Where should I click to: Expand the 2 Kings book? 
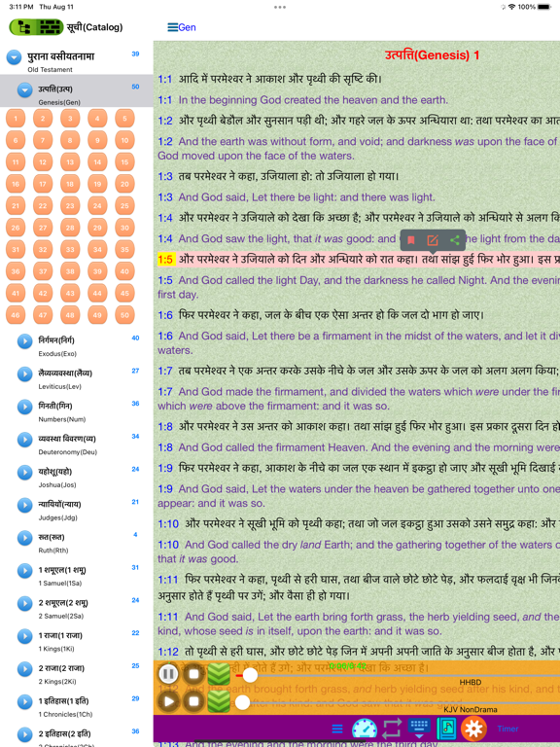pos(24,669)
